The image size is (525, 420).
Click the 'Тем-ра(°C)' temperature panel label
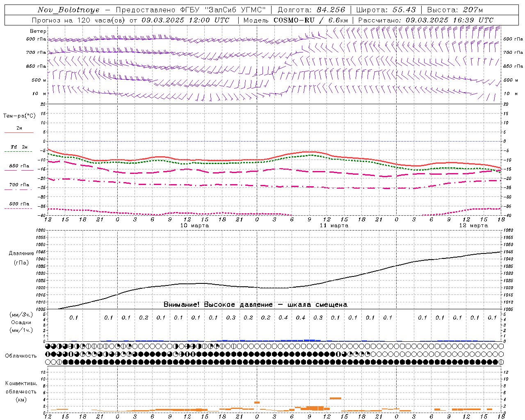(19, 116)
